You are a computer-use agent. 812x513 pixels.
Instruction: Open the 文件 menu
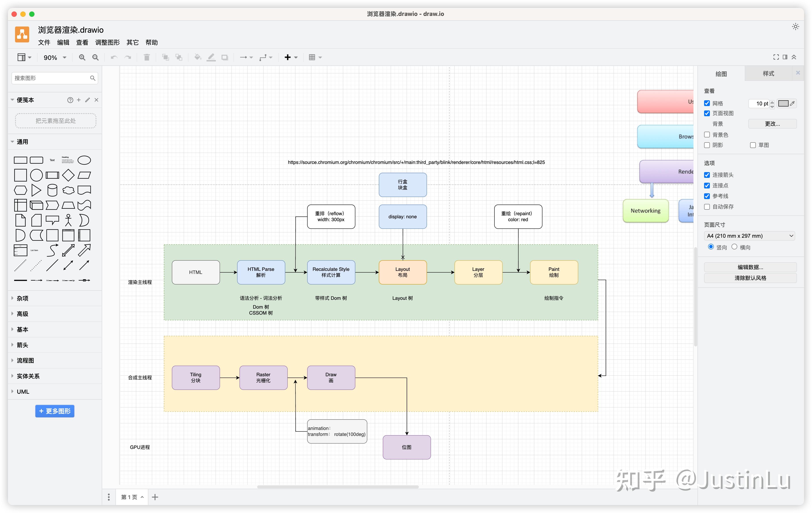pyautogui.click(x=44, y=42)
